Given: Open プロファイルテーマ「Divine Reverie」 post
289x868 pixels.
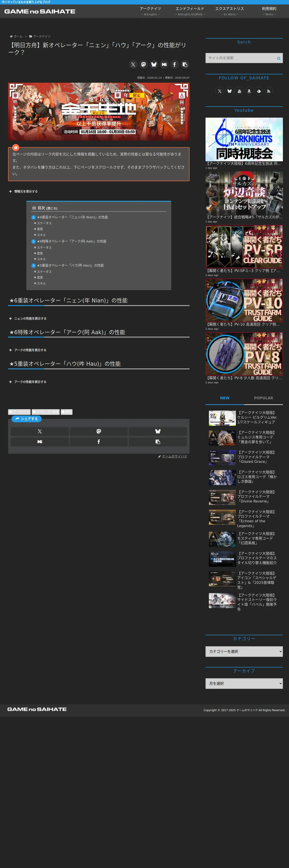Looking at the screenshot, I should click(244, 497).
